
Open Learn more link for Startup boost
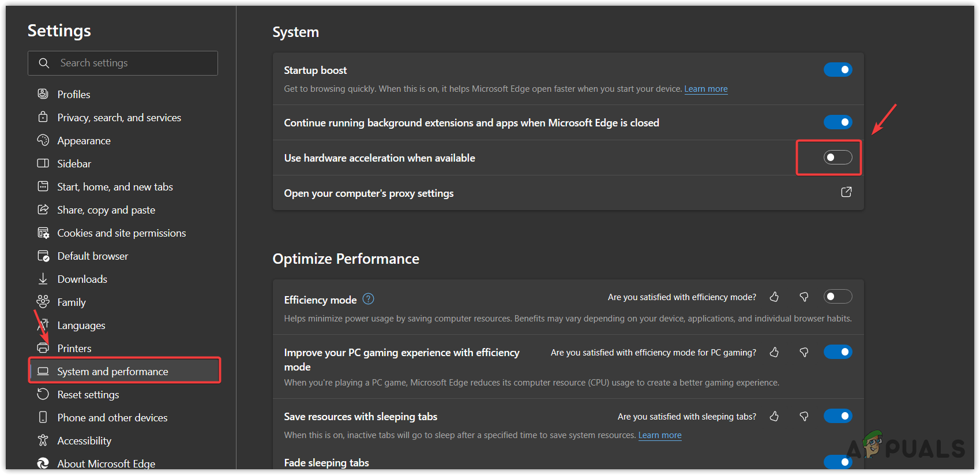pyautogui.click(x=705, y=89)
